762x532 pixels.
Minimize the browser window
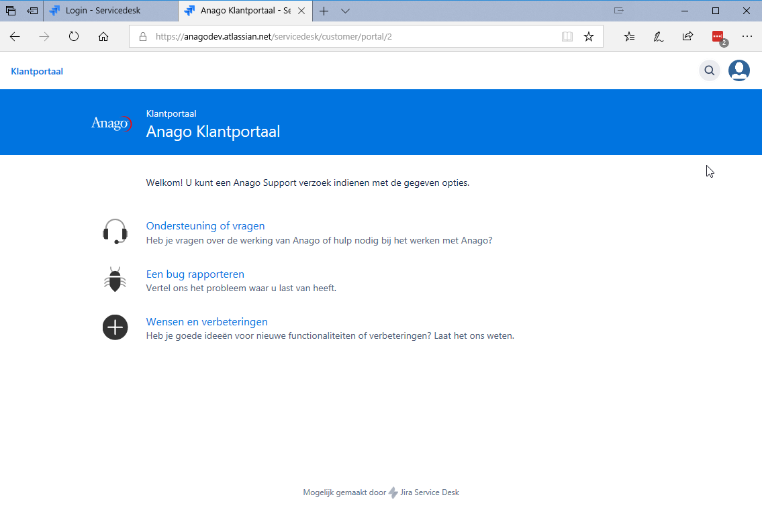click(685, 11)
